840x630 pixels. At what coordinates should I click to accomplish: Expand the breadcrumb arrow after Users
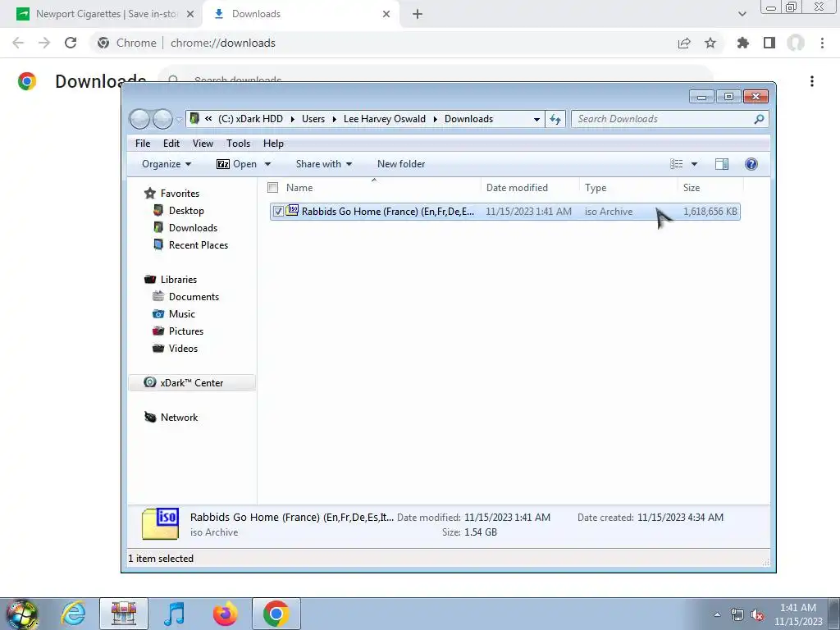[x=335, y=119]
